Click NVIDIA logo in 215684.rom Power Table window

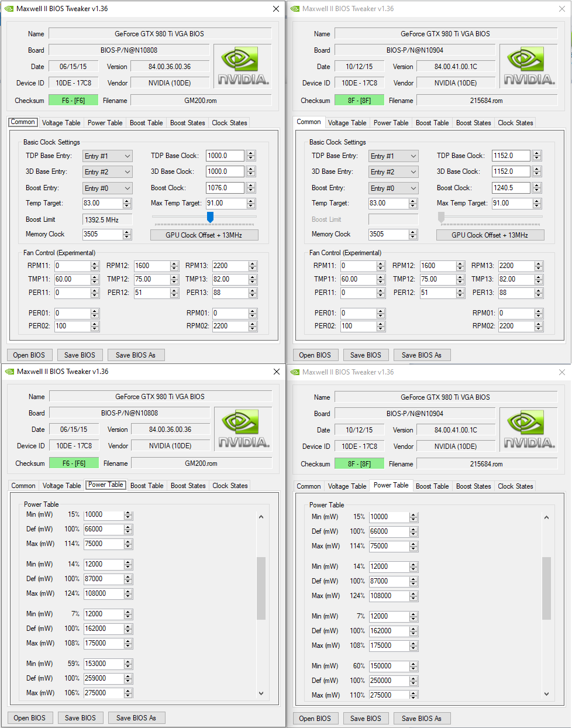click(x=529, y=430)
